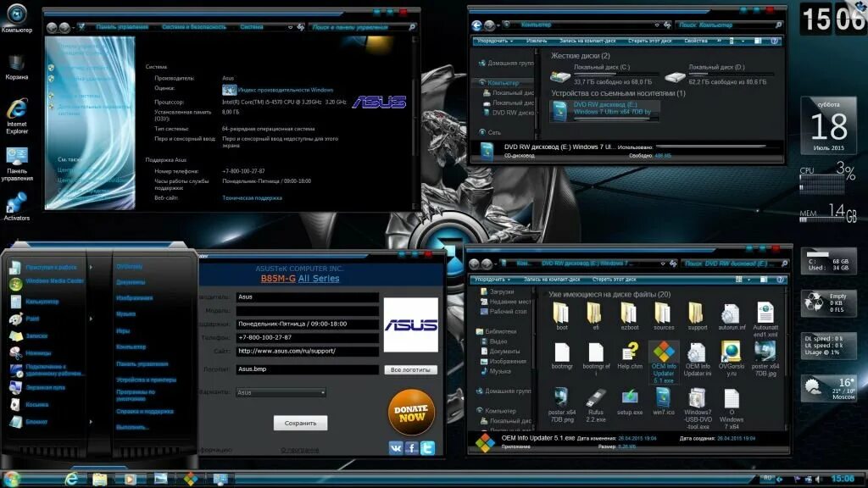Select the autorun.inf file
This screenshot has width=868, height=488.
732,317
